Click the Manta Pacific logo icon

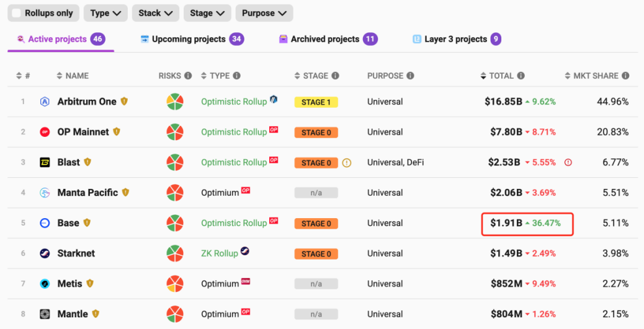tap(45, 193)
